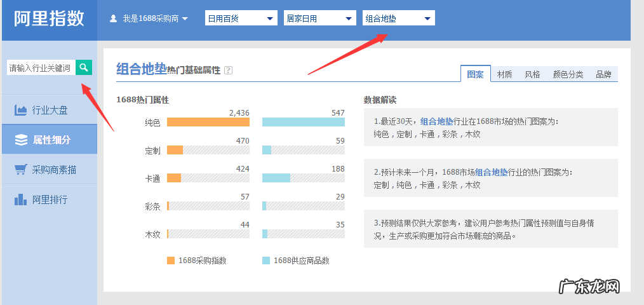Click the 1688供应商品数 legend label

pos(302,261)
